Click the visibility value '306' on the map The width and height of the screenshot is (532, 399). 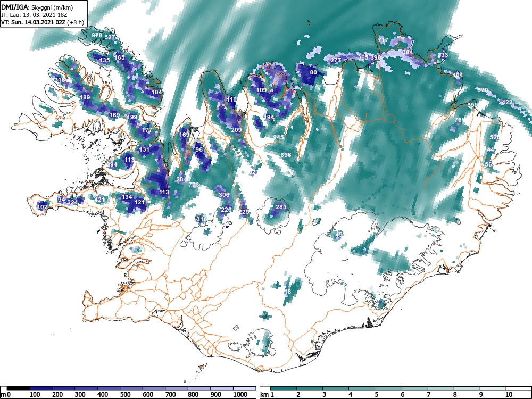point(225,195)
